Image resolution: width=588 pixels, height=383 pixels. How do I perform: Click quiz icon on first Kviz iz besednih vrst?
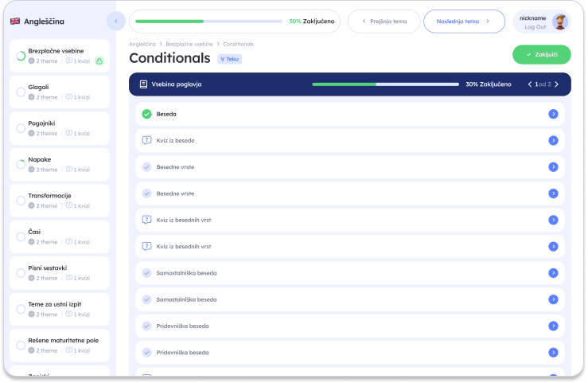(146, 220)
